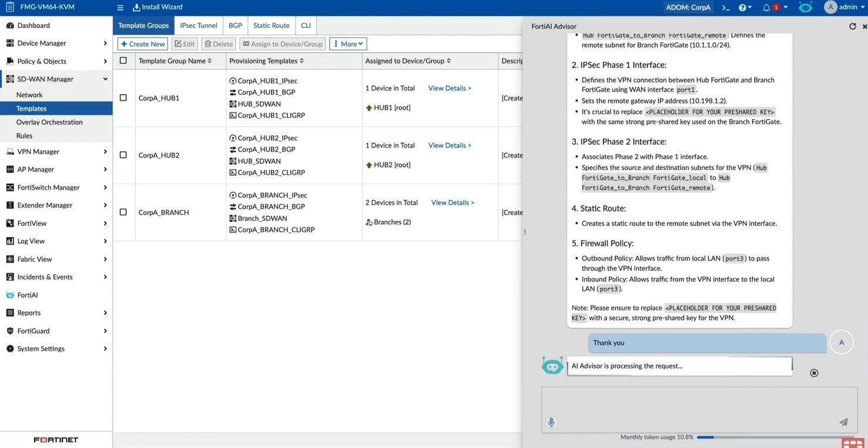Open the CLI console from the top bar
868x448 pixels.
pyautogui.click(x=726, y=7)
